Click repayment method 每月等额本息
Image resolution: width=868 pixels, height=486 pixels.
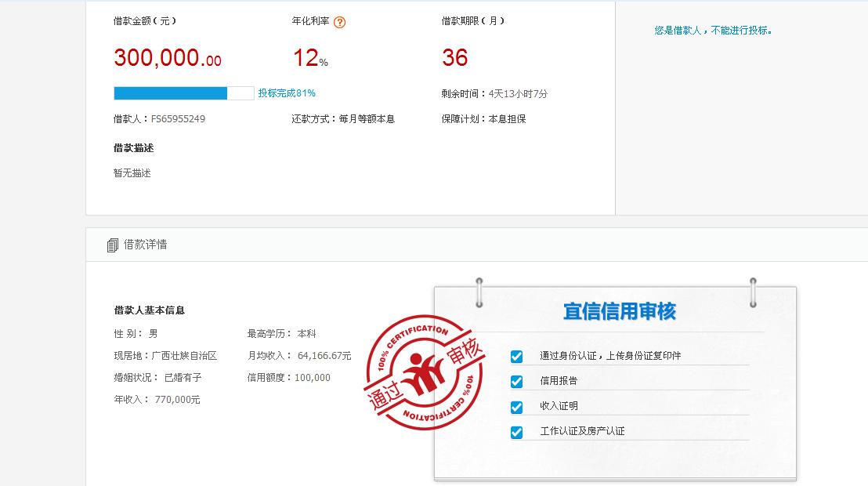tap(367, 118)
